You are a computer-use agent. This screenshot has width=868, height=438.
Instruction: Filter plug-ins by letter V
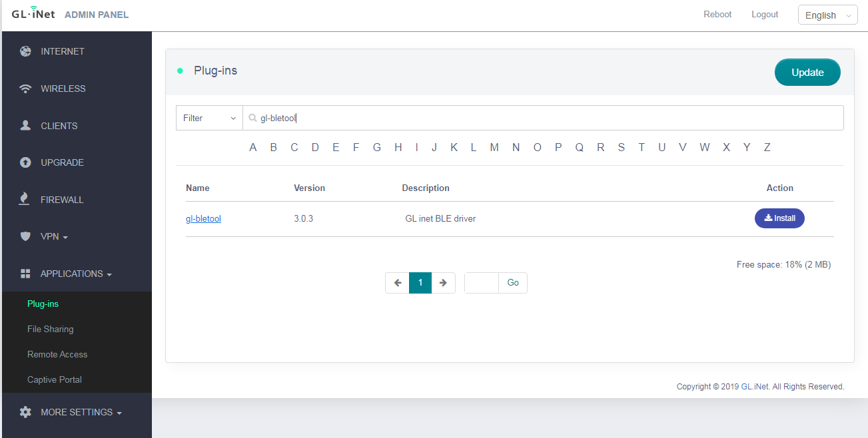pos(683,147)
